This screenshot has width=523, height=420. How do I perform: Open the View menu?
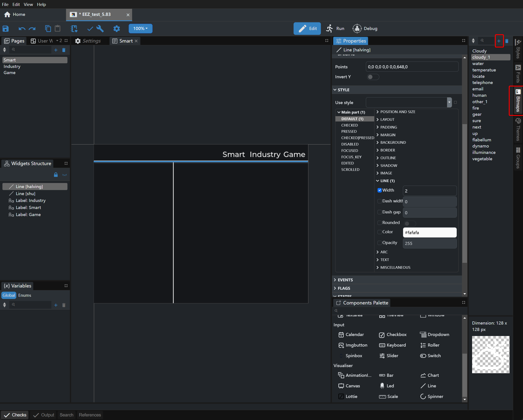pyautogui.click(x=28, y=4)
